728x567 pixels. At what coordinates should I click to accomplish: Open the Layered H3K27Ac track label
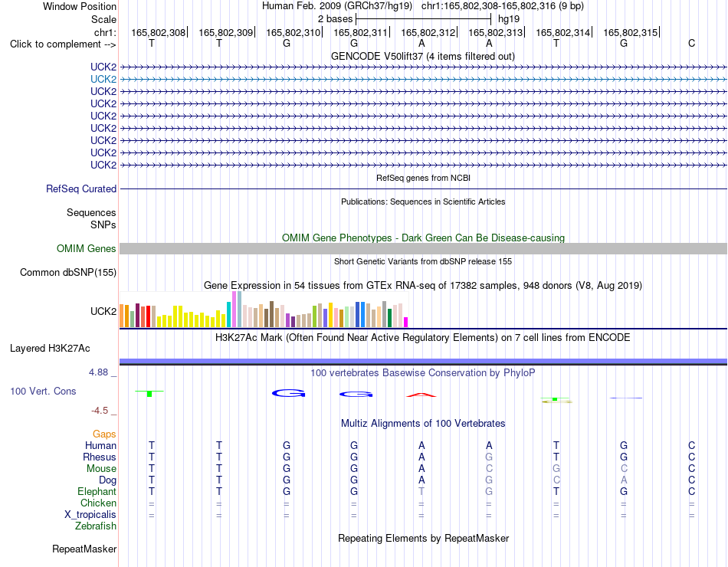(x=50, y=349)
